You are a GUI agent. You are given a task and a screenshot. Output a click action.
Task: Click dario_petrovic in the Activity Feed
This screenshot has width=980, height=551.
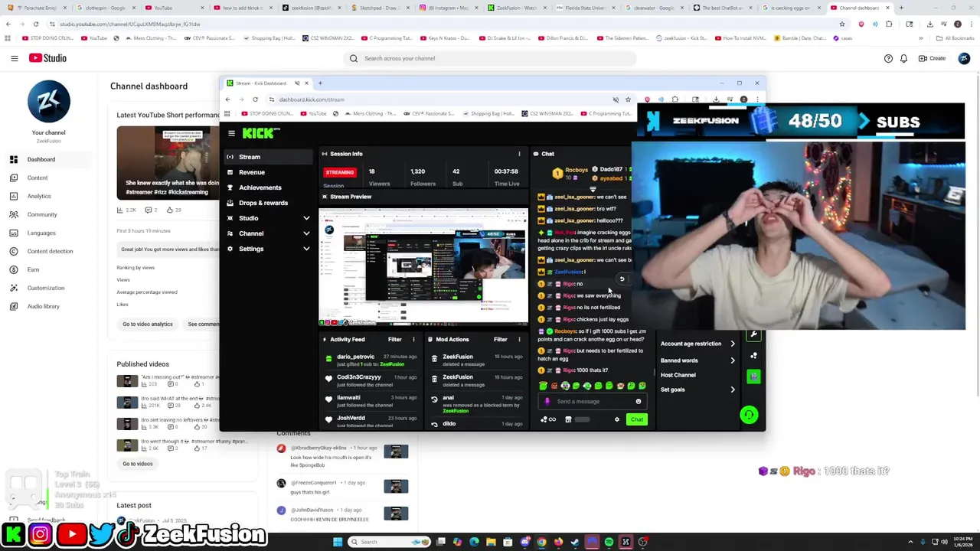(x=356, y=357)
